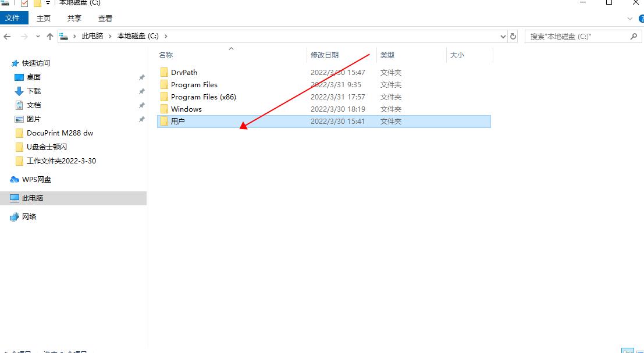Sort by the 名称 column header
Screen dimensions: 644x353
click(166, 55)
